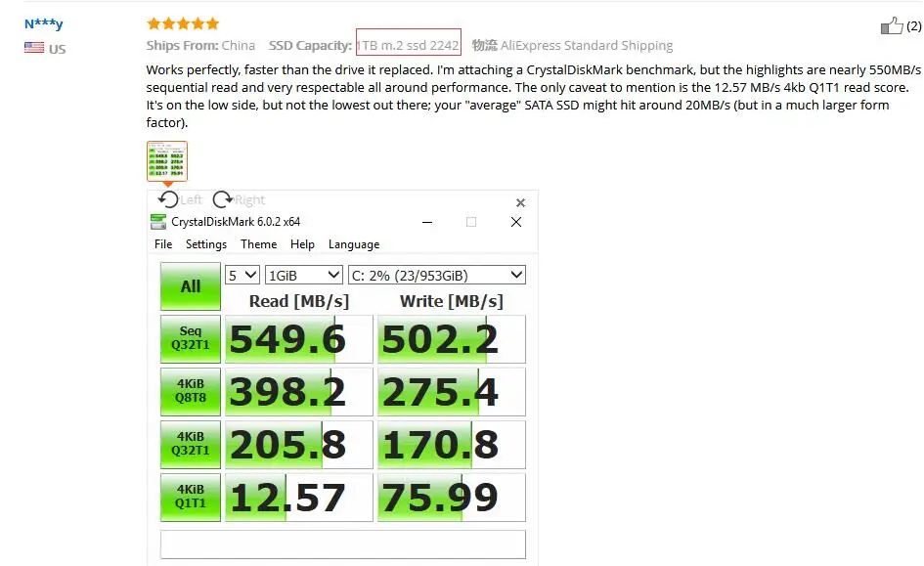This screenshot has width=924, height=566.
Task: Click AliExpress Standard Shipping text
Action: point(587,45)
